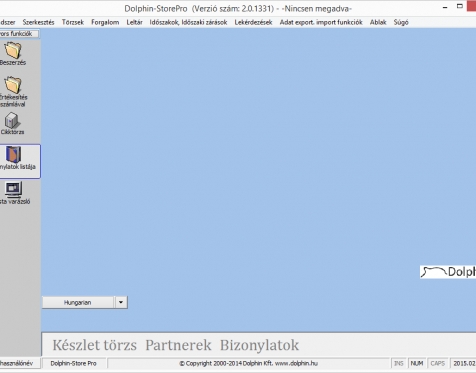The image size is (476, 373).
Task: Expand the Hungarian language dropdown arrow
Action: click(x=121, y=302)
